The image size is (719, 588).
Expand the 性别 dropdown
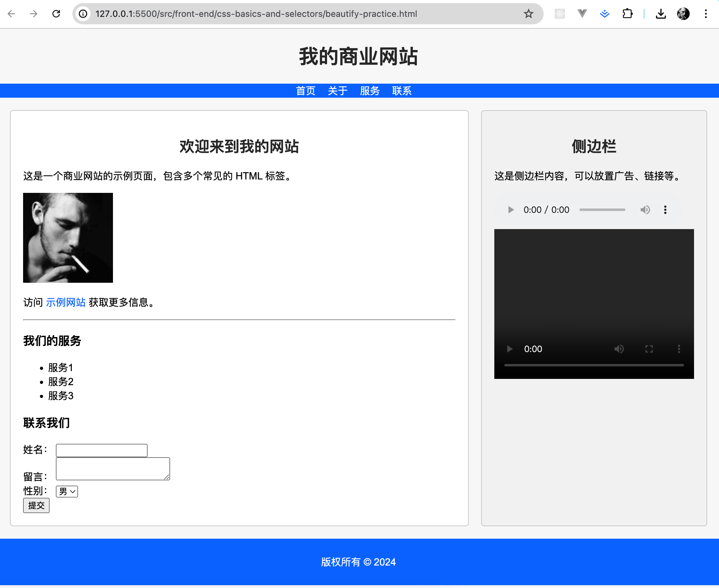(x=67, y=492)
